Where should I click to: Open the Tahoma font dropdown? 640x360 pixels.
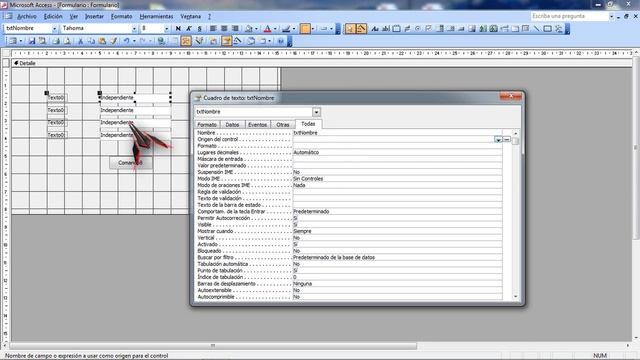[x=134, y=29]
